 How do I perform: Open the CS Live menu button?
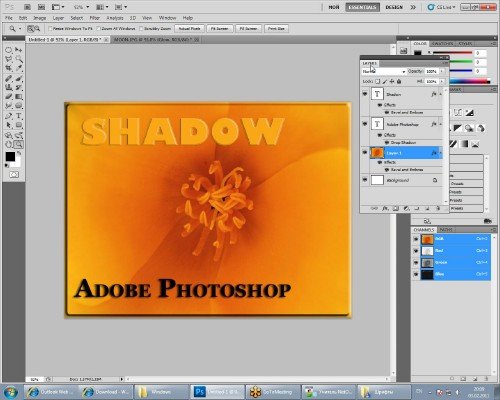pyautogui.click(x=442, y=7)
